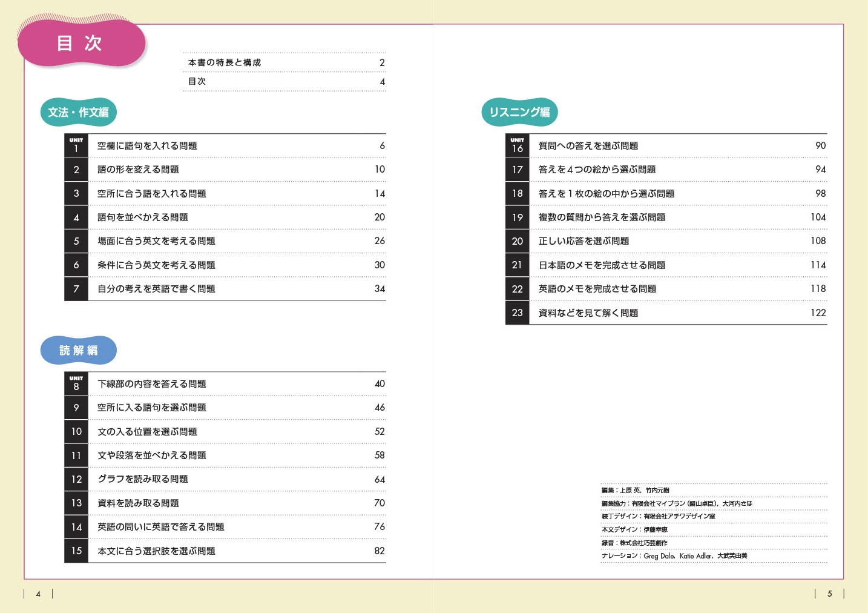868x613 pixels.
Task: Click Unit 17 答えを4つの絵から選ぶ問題
Action: coord(666,170)
